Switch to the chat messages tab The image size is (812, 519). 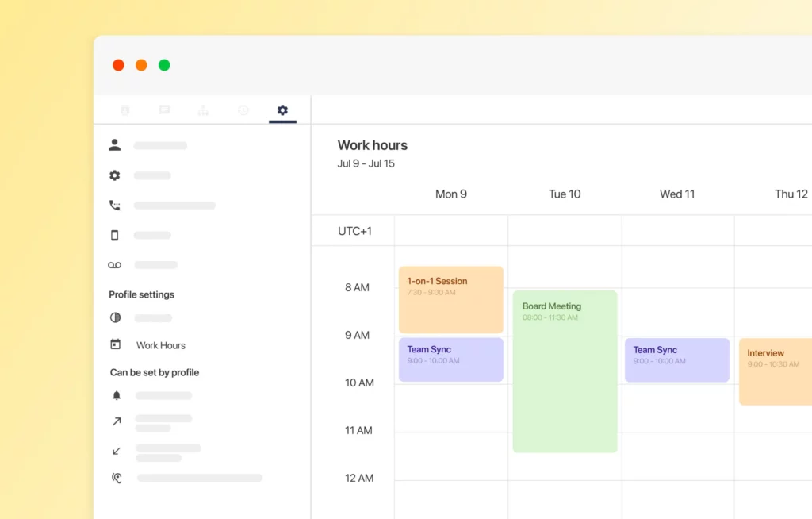coord(164,110)
